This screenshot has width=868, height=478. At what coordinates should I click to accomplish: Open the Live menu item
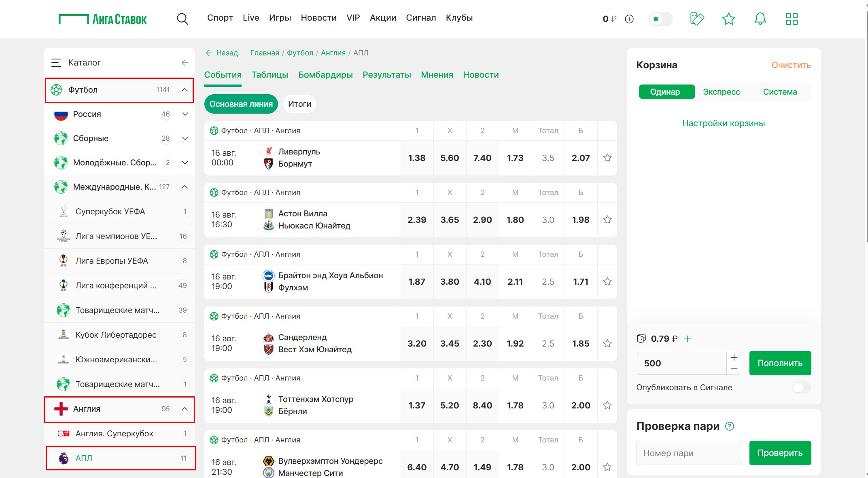click(251, 18)
